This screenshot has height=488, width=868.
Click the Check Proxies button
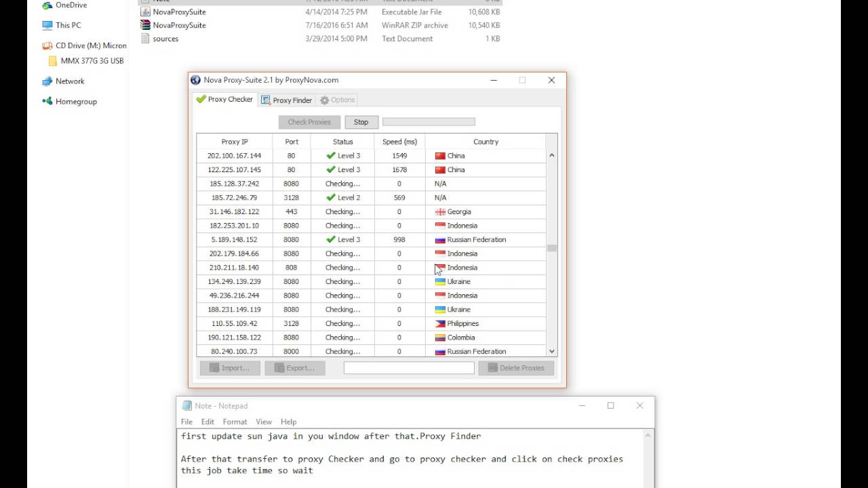click(309, 122)
